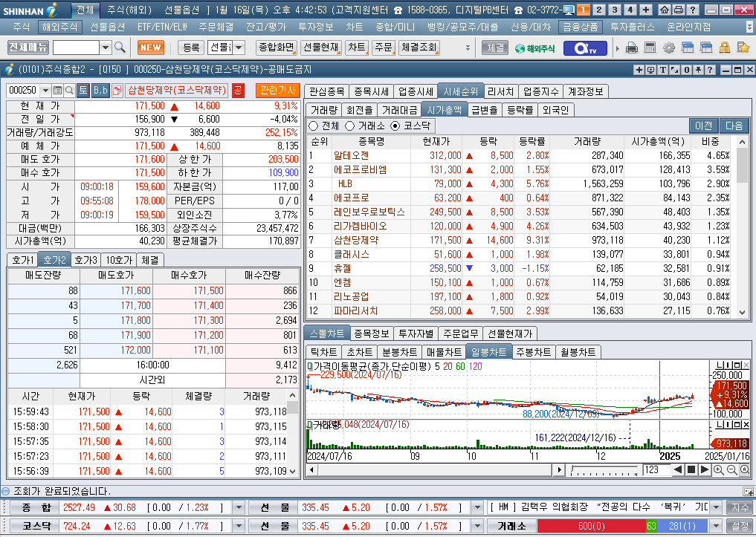The image size is (756, 537).
Task: Open the calculator icon in toolbar
Action: (x=650, y=48)
